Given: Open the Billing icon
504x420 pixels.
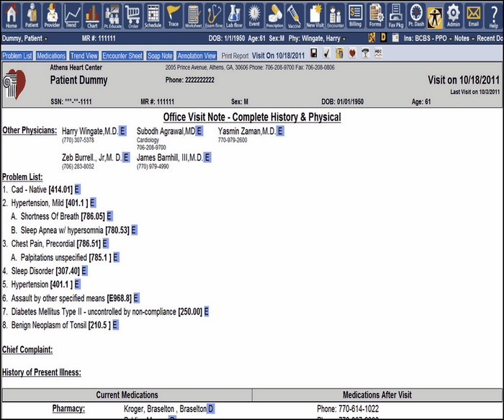Looking at the screenshot, I should (x=355, y=15).
